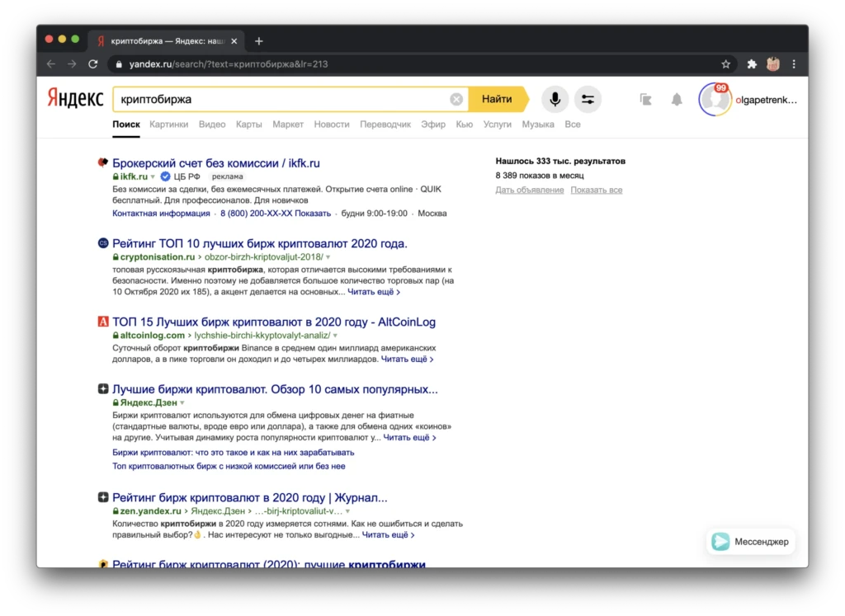Read more on cryptonisation Читать ещё

coord(374,292)
